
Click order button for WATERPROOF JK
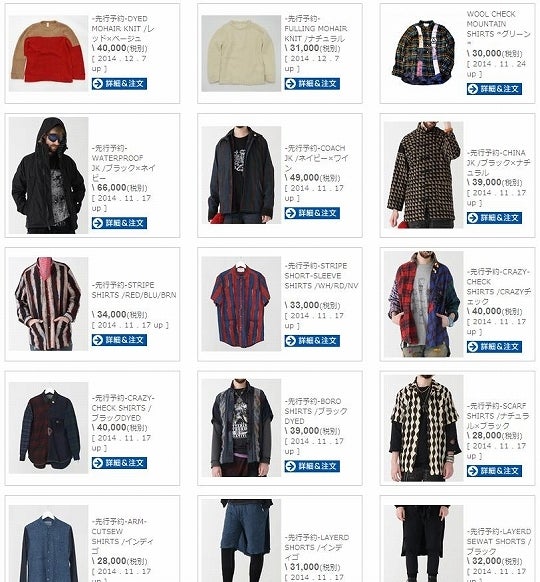(x=119, y=223)
